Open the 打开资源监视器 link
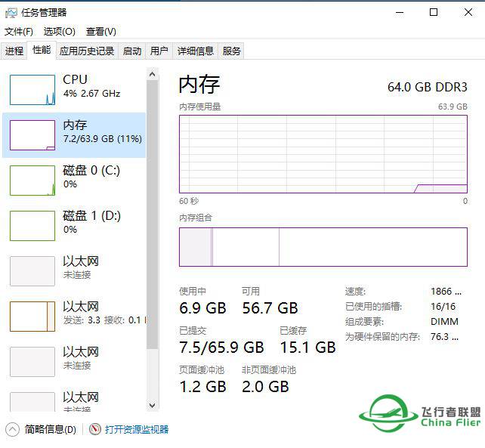 click(x=137, y=429)
